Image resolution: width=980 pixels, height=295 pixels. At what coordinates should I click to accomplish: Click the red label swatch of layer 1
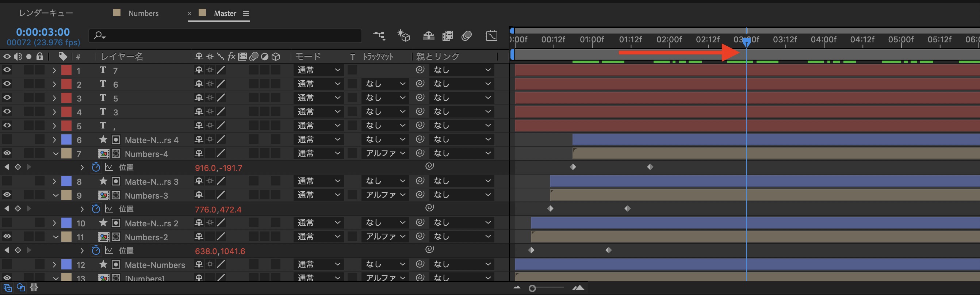tap(66, 70)
